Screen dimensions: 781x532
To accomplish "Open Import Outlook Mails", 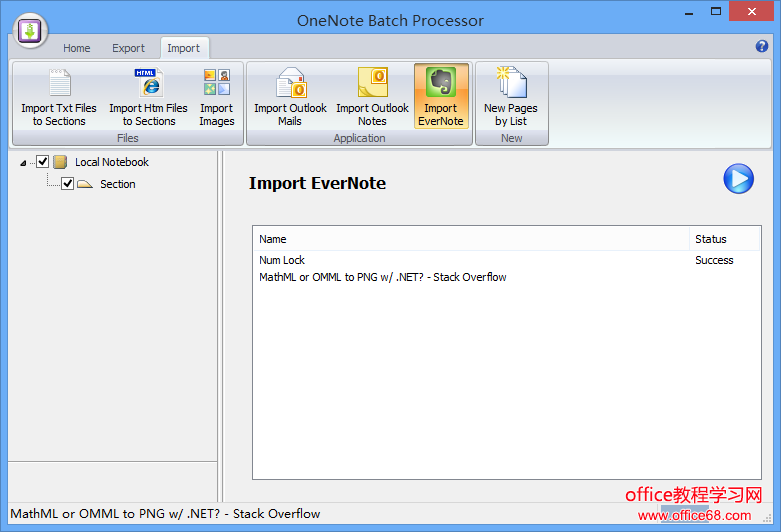I will click(x=290, y=97).
